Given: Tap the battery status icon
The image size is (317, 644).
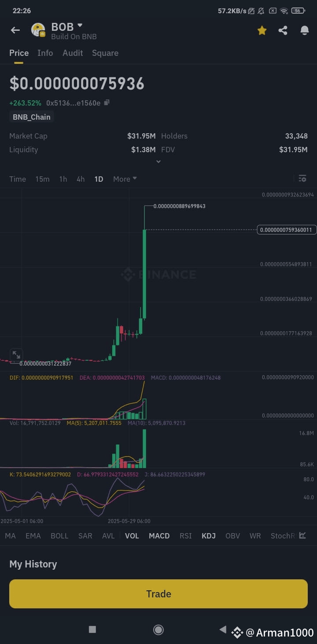Looking at the screenshot, I should (x=298, y=11).
